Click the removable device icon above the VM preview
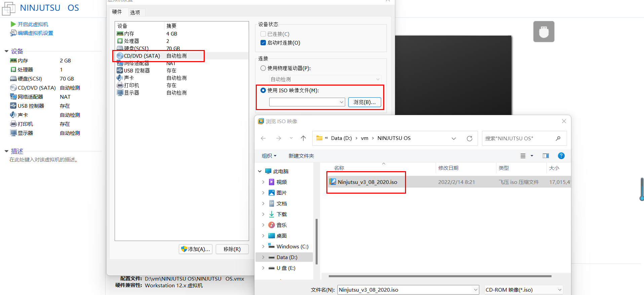This screenshot has height=295, width=644. pyautogui.click(x=544, y=32)
